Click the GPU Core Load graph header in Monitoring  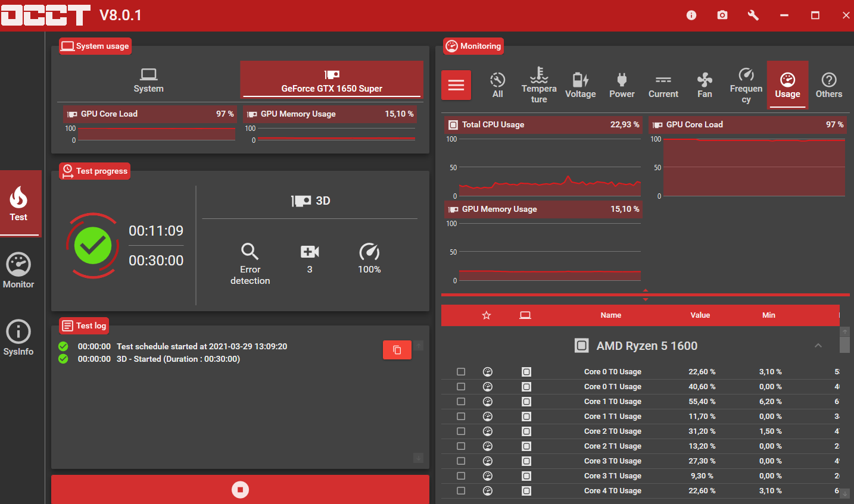747,125
